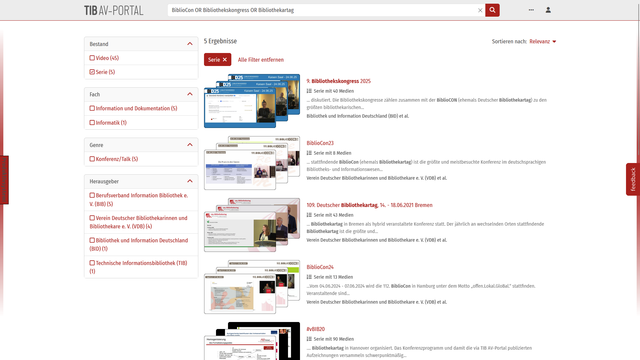Click '5 Ergebnisse' result count
The height and width of the screenshot is (360, 640).
(x=220, y=41)
